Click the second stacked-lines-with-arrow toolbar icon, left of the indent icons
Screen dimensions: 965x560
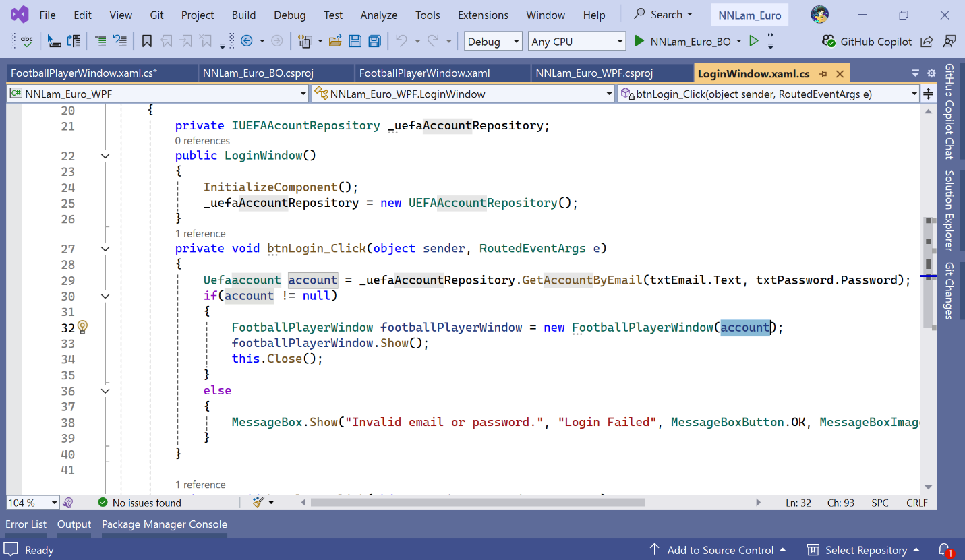74,41
